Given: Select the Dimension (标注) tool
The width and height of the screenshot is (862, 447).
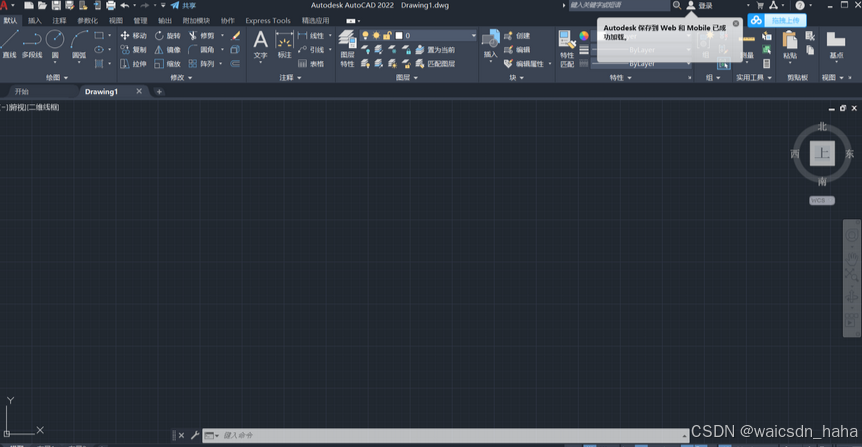Looking at the screenshot, I should (284, 45).
